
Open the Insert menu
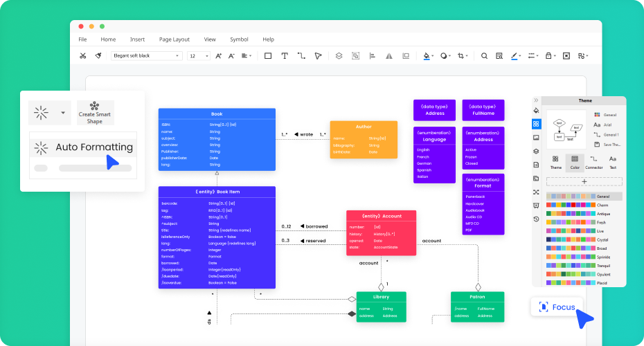pos(137,39)
